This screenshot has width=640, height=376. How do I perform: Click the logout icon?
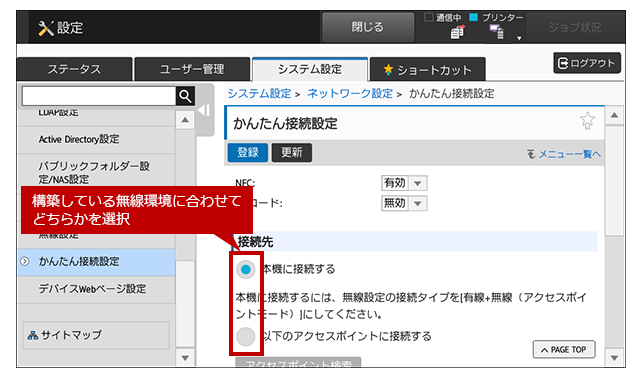coord(563,63)
